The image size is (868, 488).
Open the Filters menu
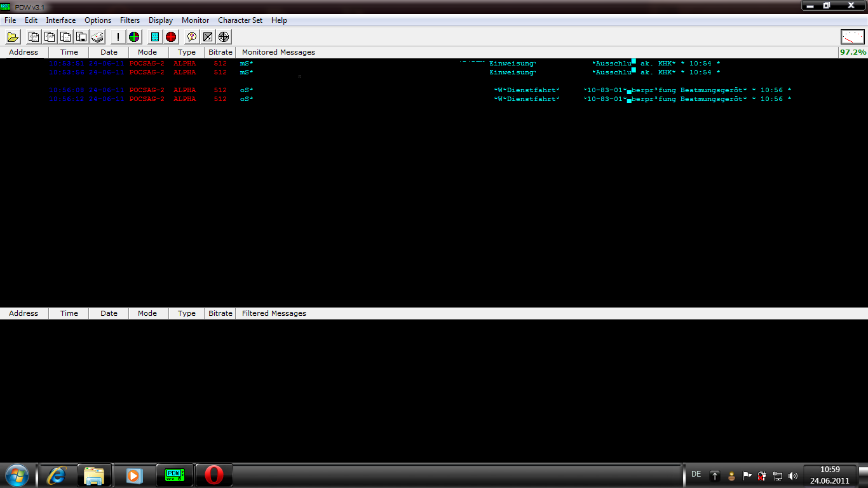point(130,20)
